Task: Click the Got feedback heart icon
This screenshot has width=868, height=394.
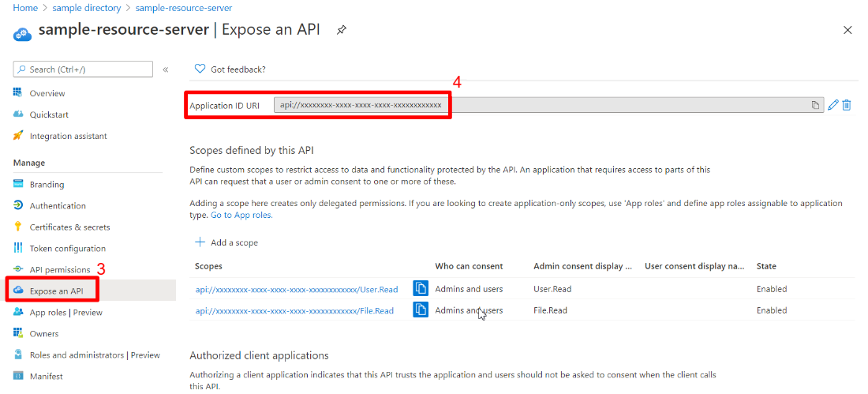Action: point(200,69)
